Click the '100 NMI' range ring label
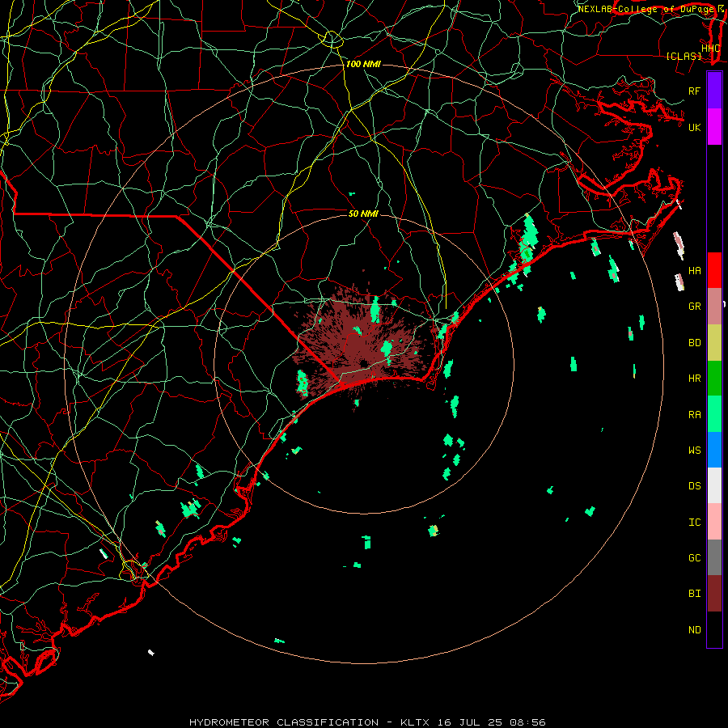Viewport: 728px width, 728px height. [363, 64]
